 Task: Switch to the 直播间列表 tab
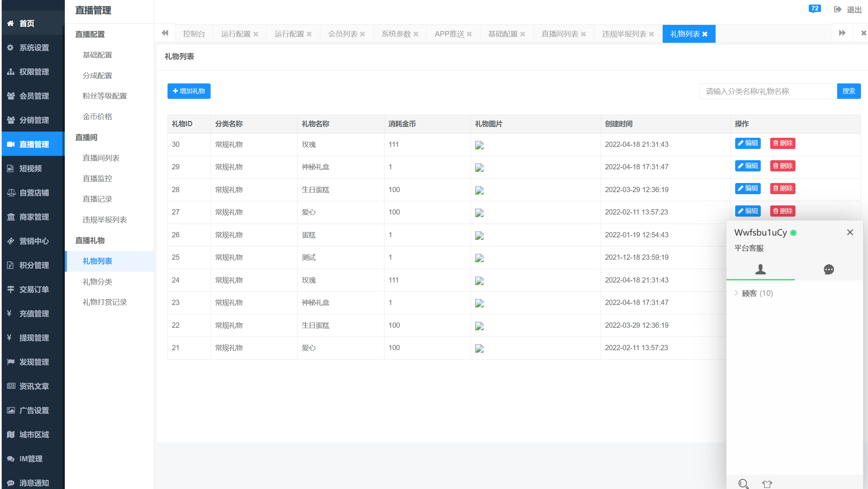coord(560,34)
